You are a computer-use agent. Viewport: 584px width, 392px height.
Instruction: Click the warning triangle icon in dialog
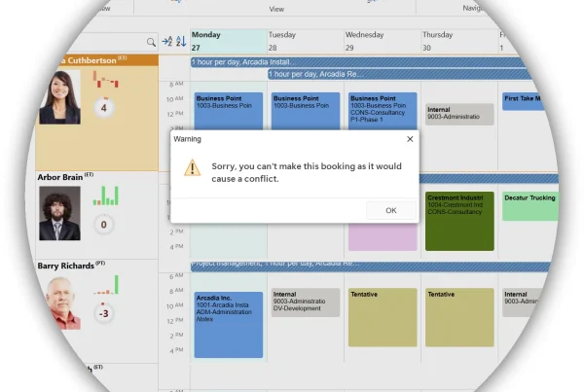[192, 168]
